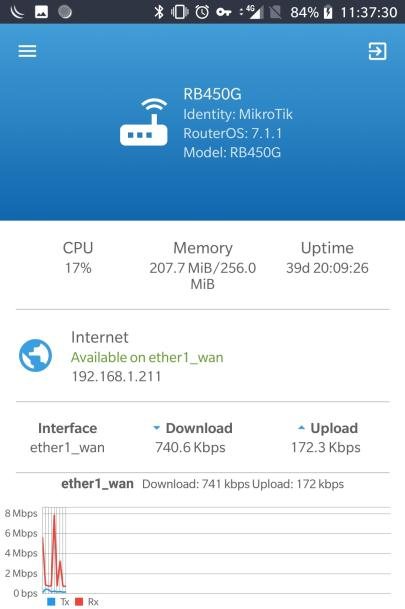Toggle the Rx red legend swatch
This screenshot has height=609, width=405.
click(x=79, y=602)
